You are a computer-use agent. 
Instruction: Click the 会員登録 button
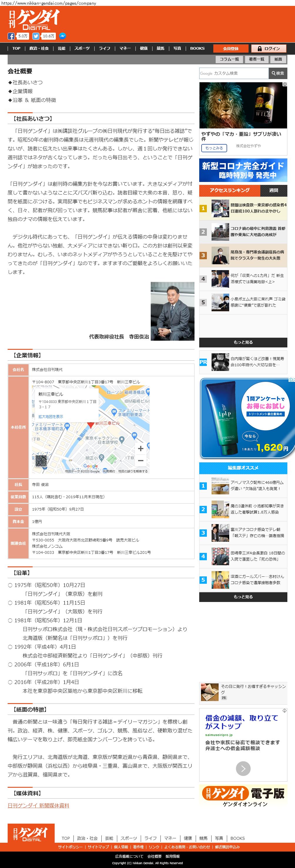231,48
